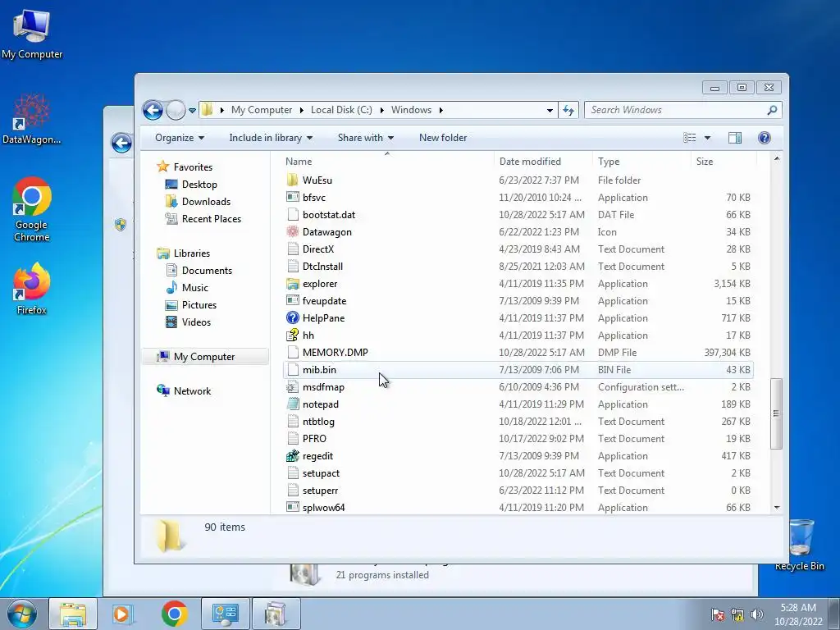The height and width of the screenshot is (630, 840).
Task: Select the hh application icon
Action: coord(293,336)
